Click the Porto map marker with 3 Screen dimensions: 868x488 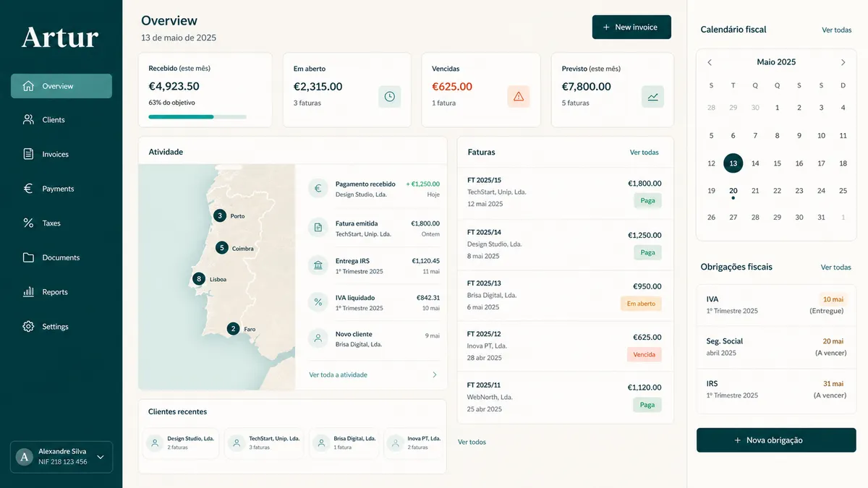(220, 215)
